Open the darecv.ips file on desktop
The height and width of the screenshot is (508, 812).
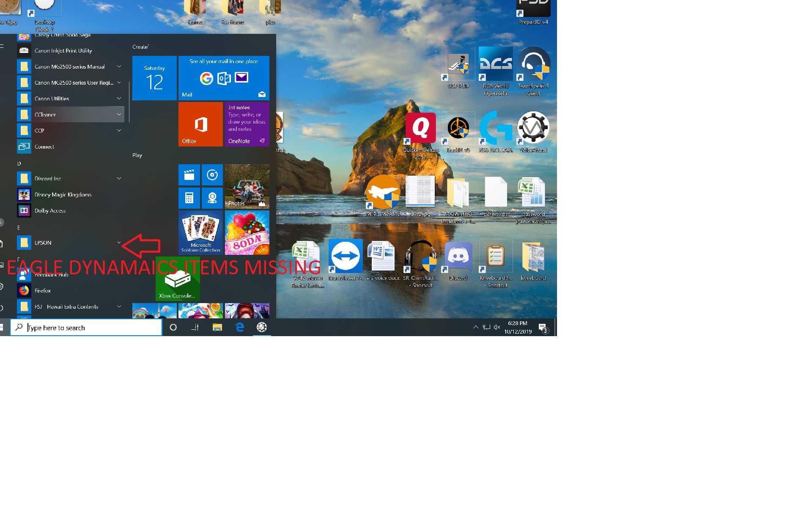point(496,197)
